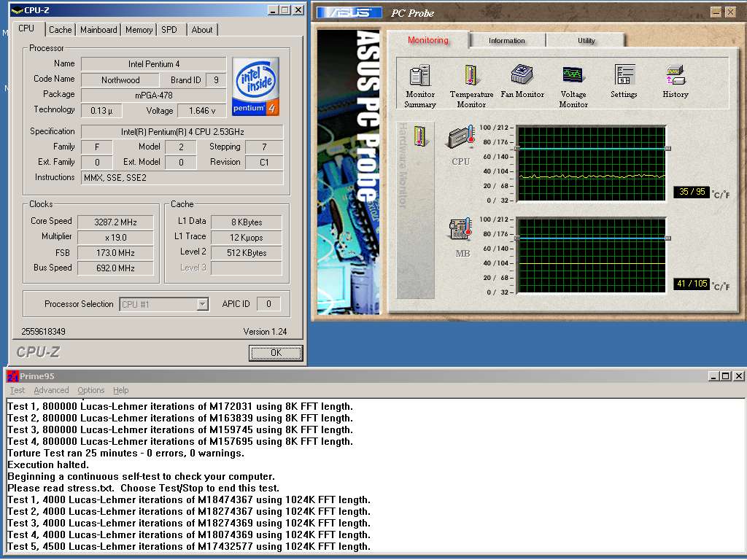Click the ASUS logo in PC Probe title
Screen dimensions: 747x560
(349, 13)
